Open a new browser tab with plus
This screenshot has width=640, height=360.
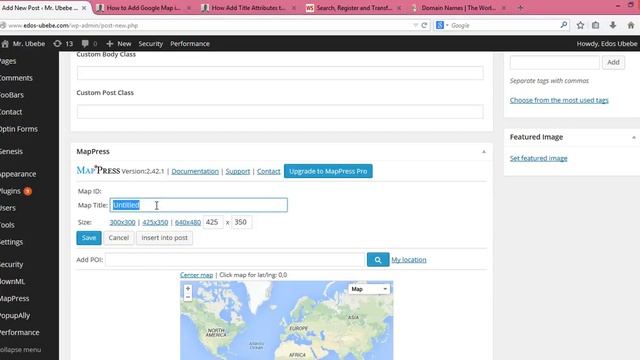coord(520,8)
